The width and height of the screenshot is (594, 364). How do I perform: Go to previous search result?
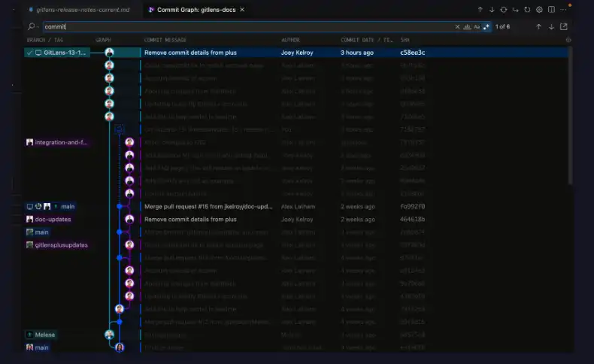538,26
